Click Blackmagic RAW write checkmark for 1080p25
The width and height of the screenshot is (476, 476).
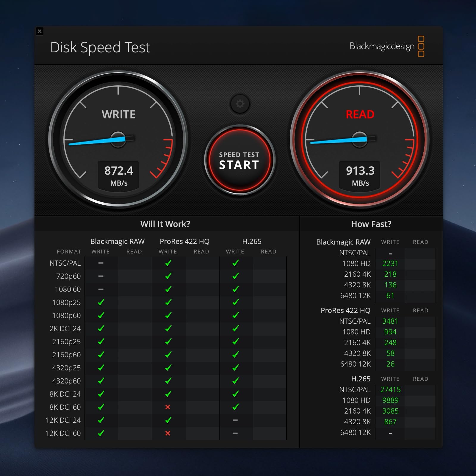point(101,302)
